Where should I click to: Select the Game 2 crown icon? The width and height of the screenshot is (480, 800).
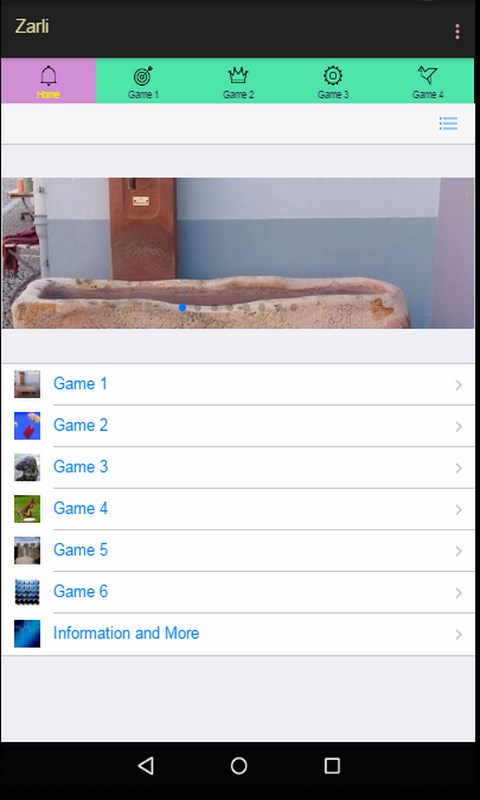coord(238,76)
